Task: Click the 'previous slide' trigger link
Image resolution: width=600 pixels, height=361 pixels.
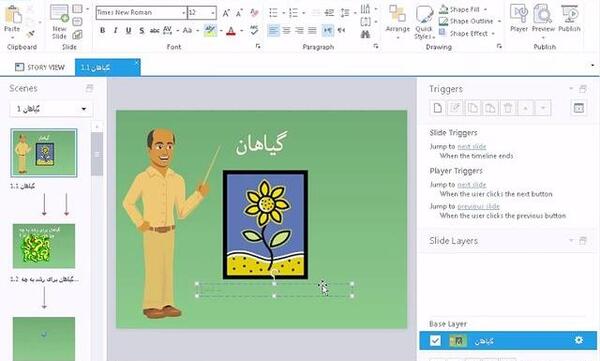Action: point(478,206)
